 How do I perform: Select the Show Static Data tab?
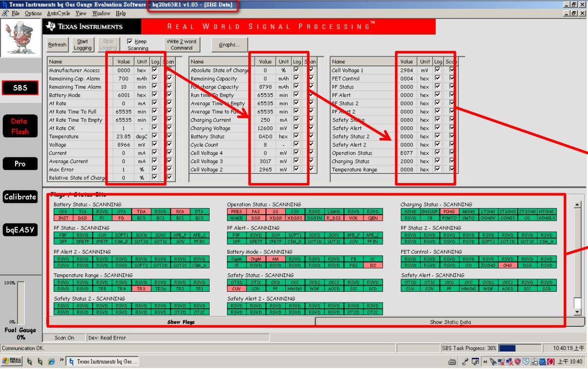pyautogui.click(x=450, y=322)
